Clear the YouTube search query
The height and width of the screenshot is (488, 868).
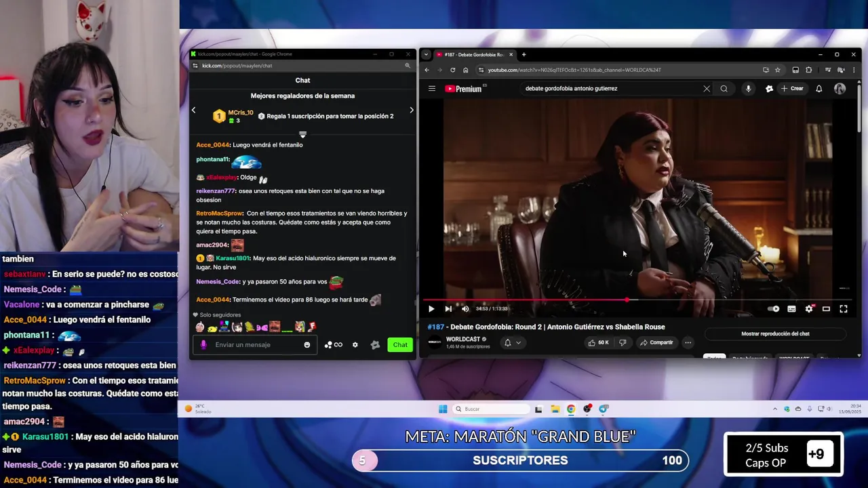707,89
